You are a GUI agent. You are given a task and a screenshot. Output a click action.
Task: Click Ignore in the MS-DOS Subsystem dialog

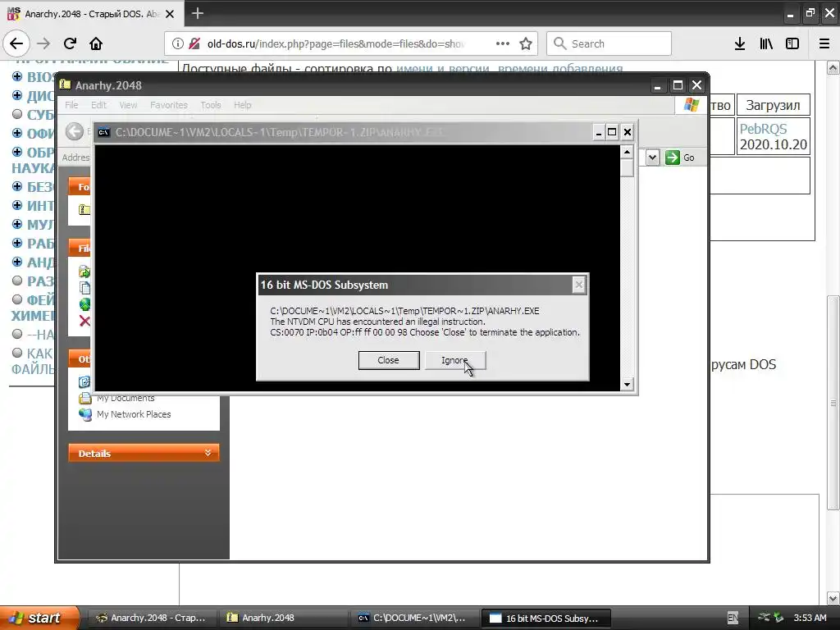click(454, 361)
